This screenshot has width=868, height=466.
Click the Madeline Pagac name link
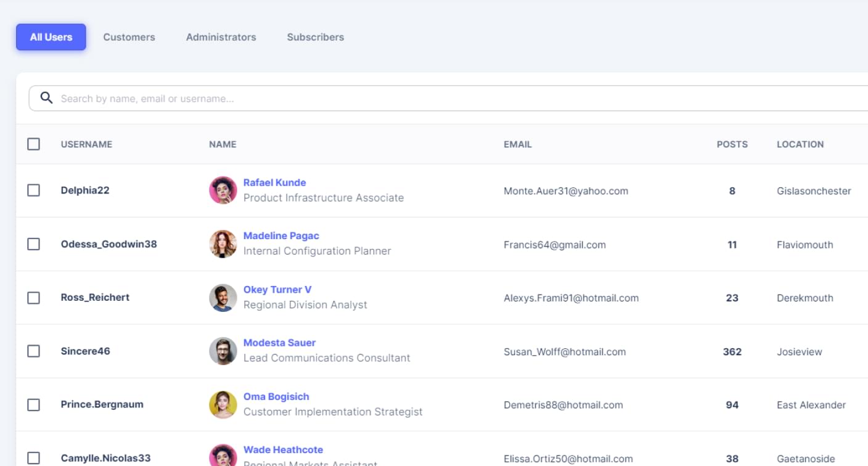(x=282, y=235)
